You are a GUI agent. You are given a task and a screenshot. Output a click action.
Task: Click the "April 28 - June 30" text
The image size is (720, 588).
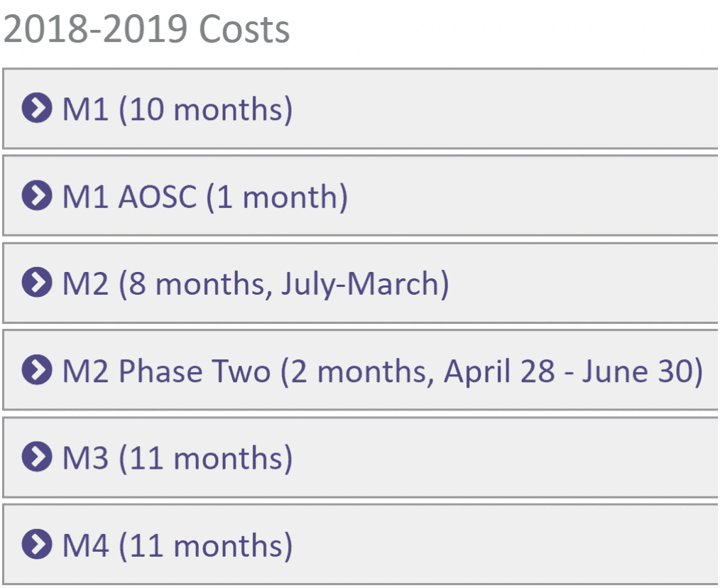pyautogui.click(x=569, y=371)
